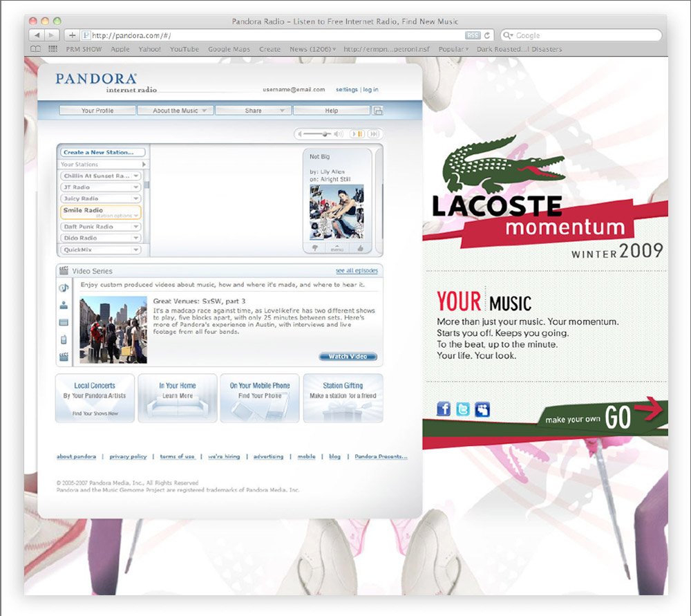Image resolution: width=691 pixels, height=616 pixels.
Task: Adjust the volume slider knob
Action: point(325,134)
